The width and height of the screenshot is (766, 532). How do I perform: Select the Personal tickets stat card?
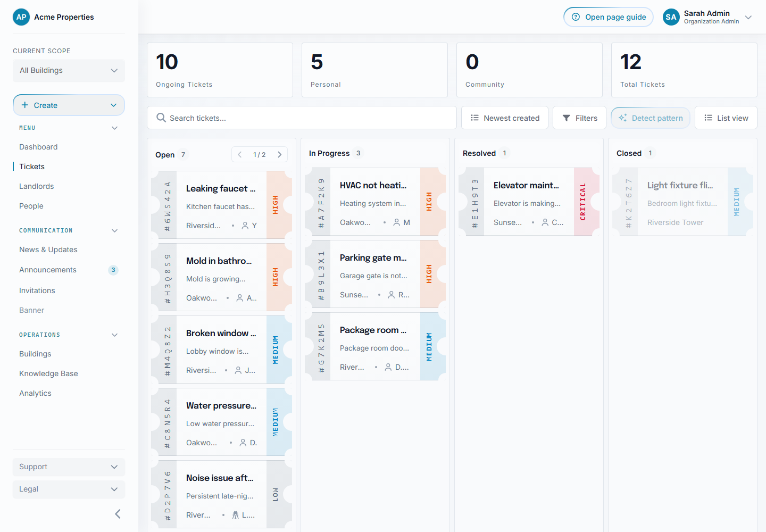click(374, 70)
